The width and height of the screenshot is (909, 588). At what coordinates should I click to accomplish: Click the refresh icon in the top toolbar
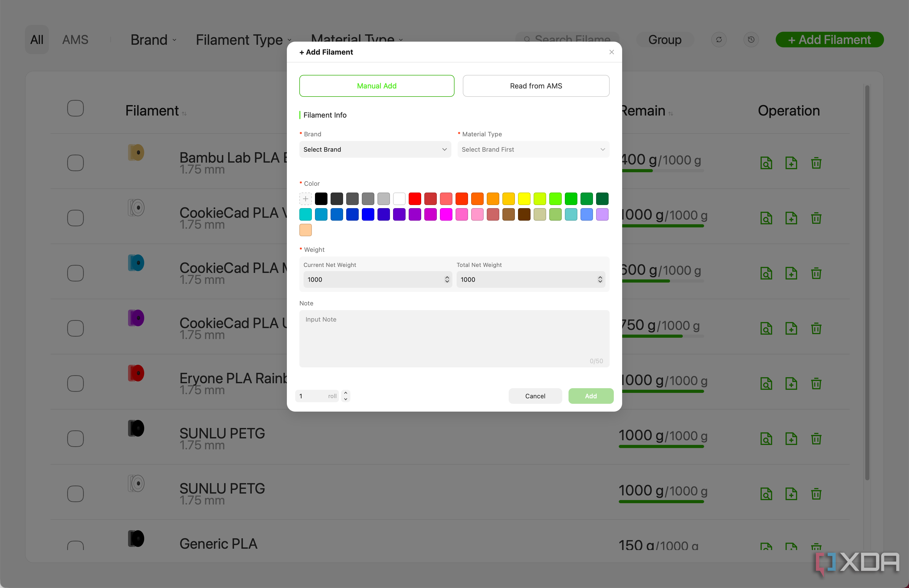tap(718, 40)
